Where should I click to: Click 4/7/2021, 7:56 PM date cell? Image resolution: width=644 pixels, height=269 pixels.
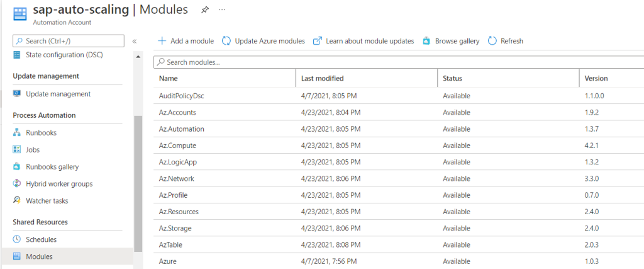click(329, 261)
